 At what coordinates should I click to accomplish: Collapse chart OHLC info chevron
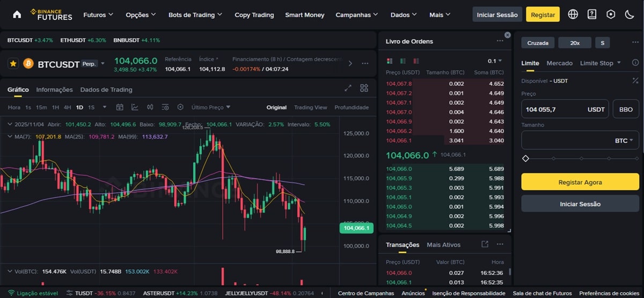[11, 124]
